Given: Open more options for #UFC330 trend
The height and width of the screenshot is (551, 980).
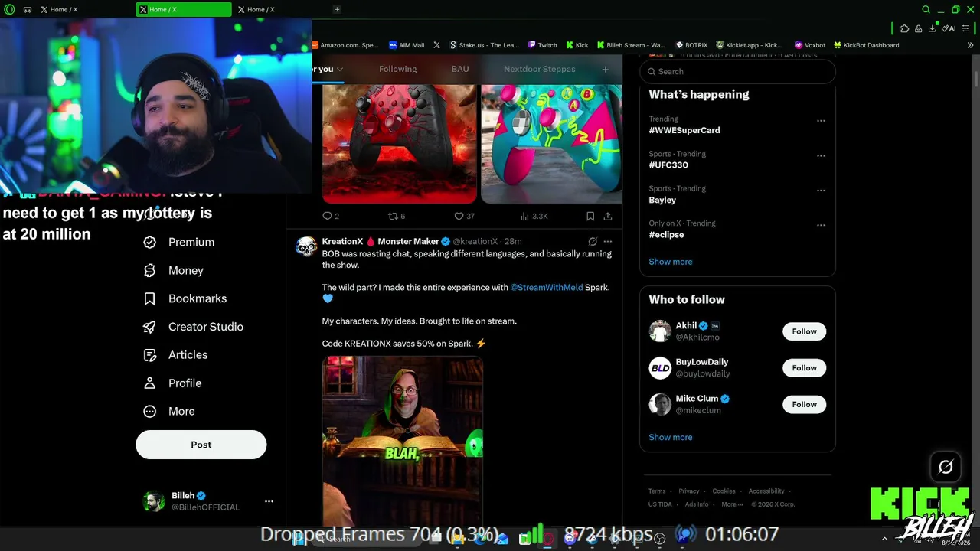Looking at the screenshot, I should tap(821, 156).
